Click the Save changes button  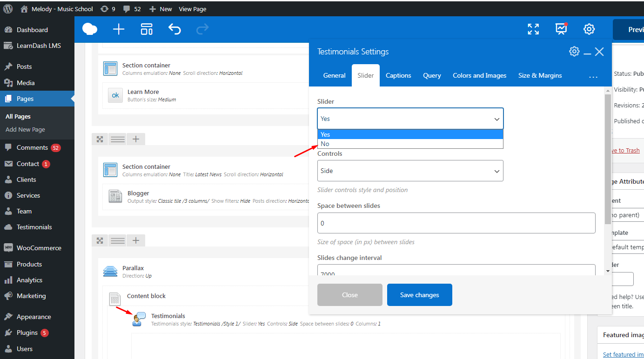[x=420, y=295]
